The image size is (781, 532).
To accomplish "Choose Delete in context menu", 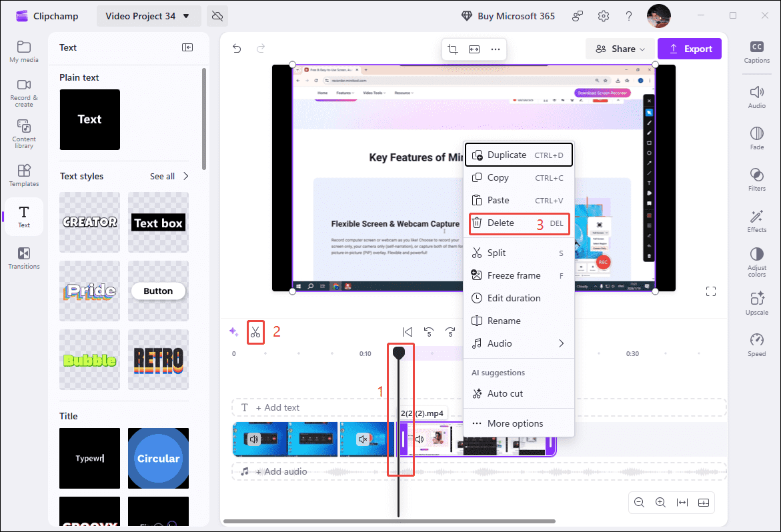I will [x=518, y=223].
